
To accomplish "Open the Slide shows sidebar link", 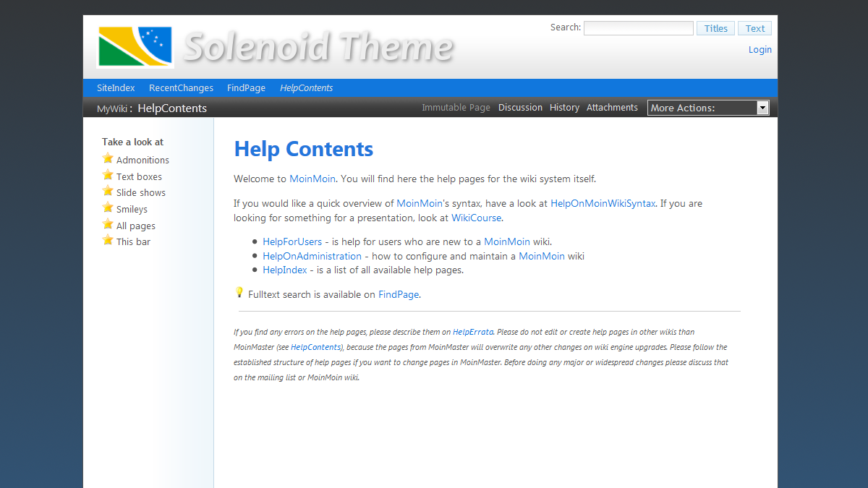I will [141, 193].
